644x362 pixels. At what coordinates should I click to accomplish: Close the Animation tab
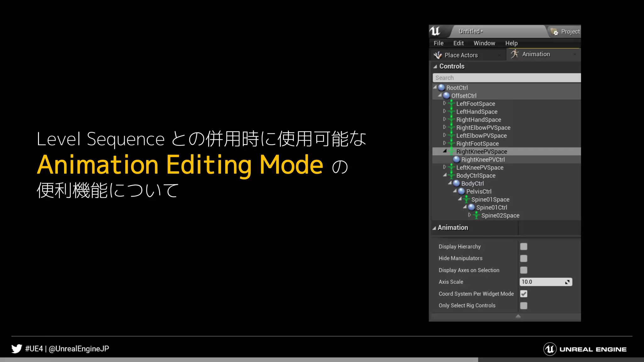575,54
